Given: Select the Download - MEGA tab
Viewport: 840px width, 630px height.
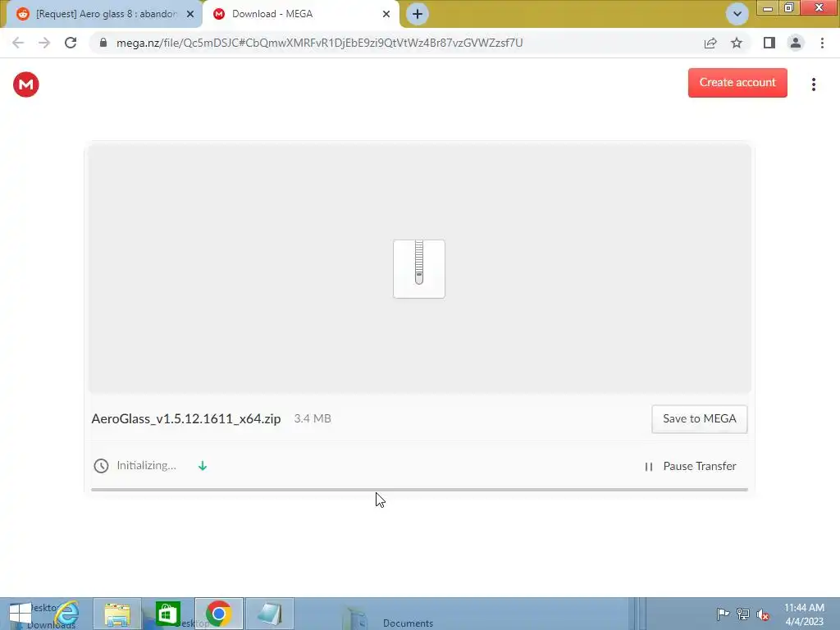Looking at the screenshot, I should tap(301, 14).
